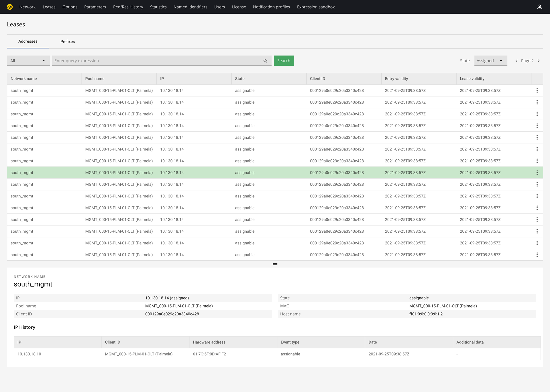The height and width of the screenshot is (392, 550).
Task: Click the Page 2 indicator
Action: click(527, 61)
